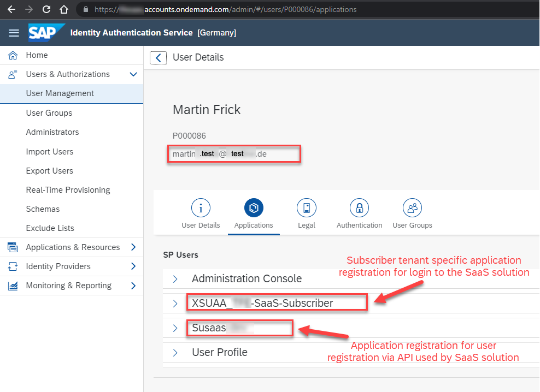Click the browser address bar URL
The image size is (540, 392).
click(x=226, y=9)
